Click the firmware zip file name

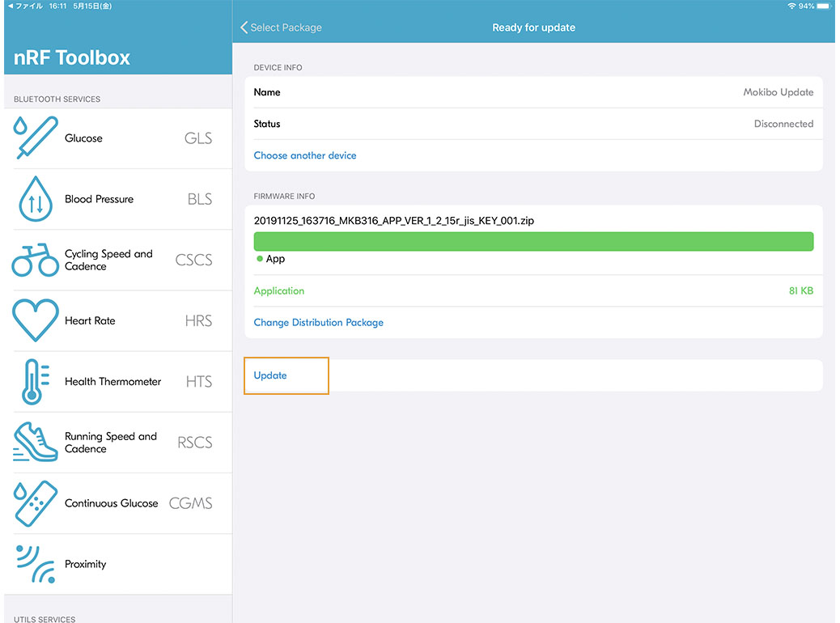tap(394, 221)
